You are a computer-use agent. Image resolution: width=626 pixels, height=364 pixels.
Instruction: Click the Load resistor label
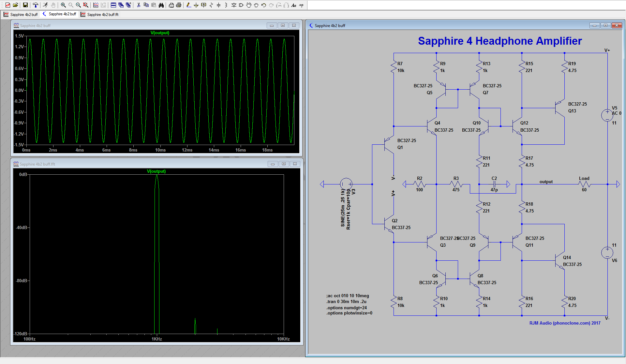pos(584,178)
